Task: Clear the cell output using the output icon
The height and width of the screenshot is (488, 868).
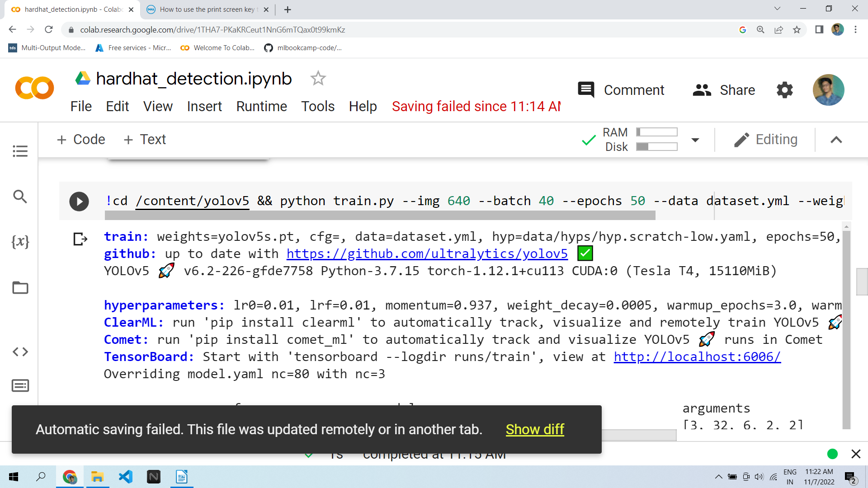Action: point(80,239)
